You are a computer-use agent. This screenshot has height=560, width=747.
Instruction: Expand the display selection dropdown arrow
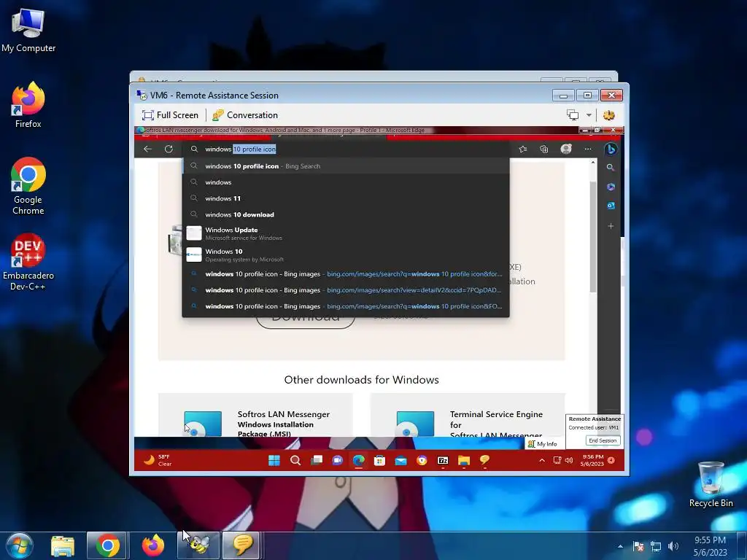pyautogui.click(x=589, y=115)
